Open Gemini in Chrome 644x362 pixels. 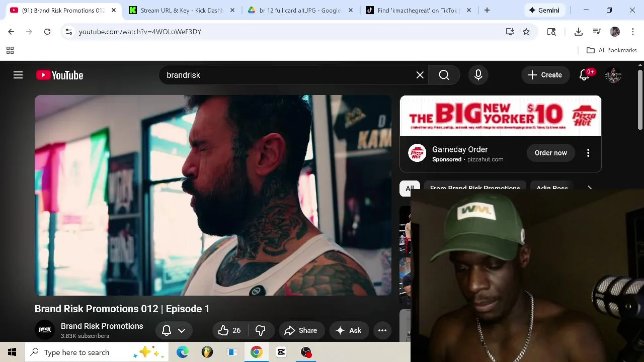point(543,10)
